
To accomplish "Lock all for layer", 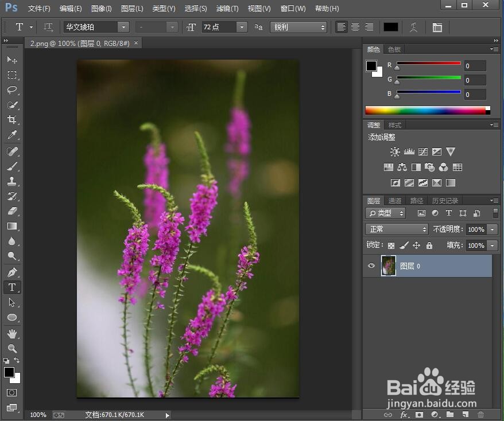I will coord(429,245).
